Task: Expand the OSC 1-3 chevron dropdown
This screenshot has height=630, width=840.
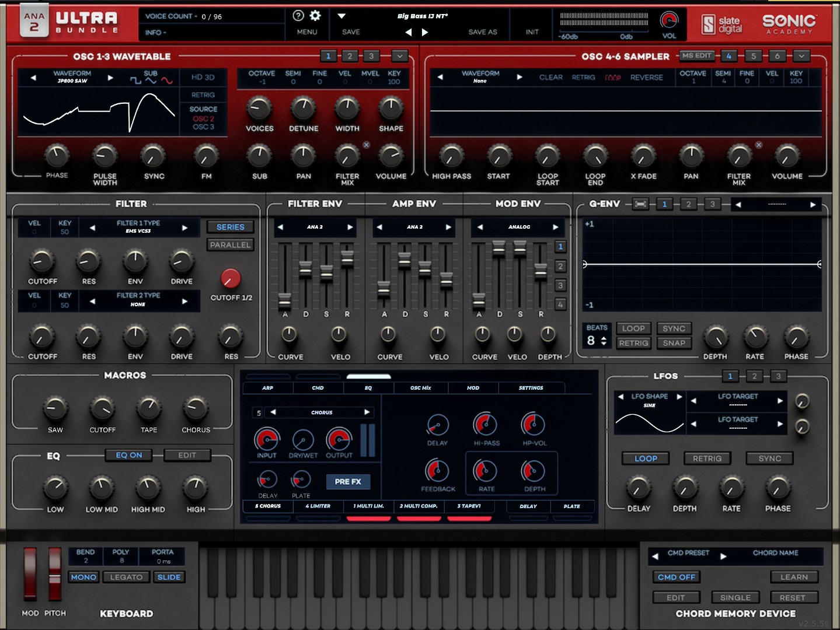Action: pos(399,56)
